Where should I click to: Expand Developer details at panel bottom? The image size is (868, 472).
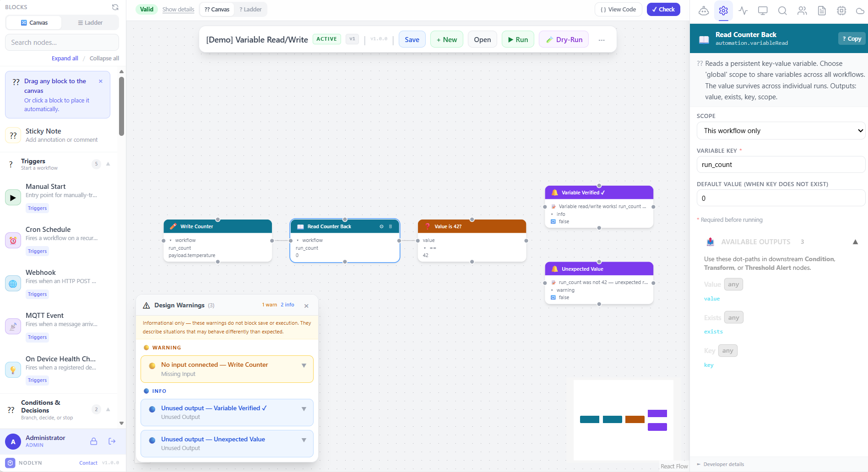coord(721,464)
